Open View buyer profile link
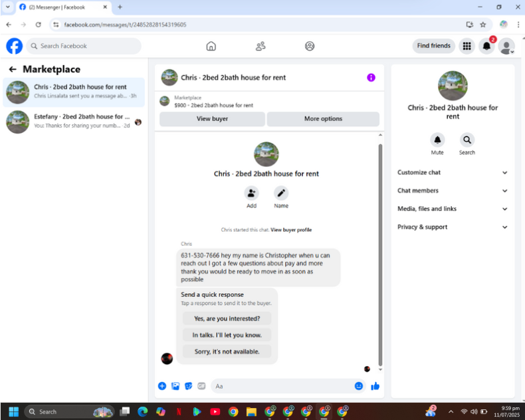The height and width of the screenshot is (420, 525). (x=291, y=230)
